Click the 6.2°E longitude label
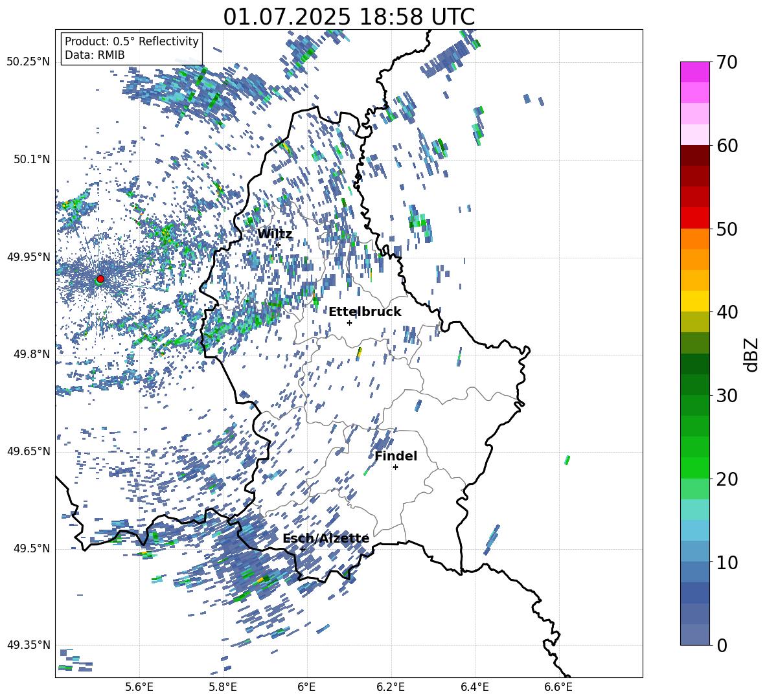 [x=391, y=688]
